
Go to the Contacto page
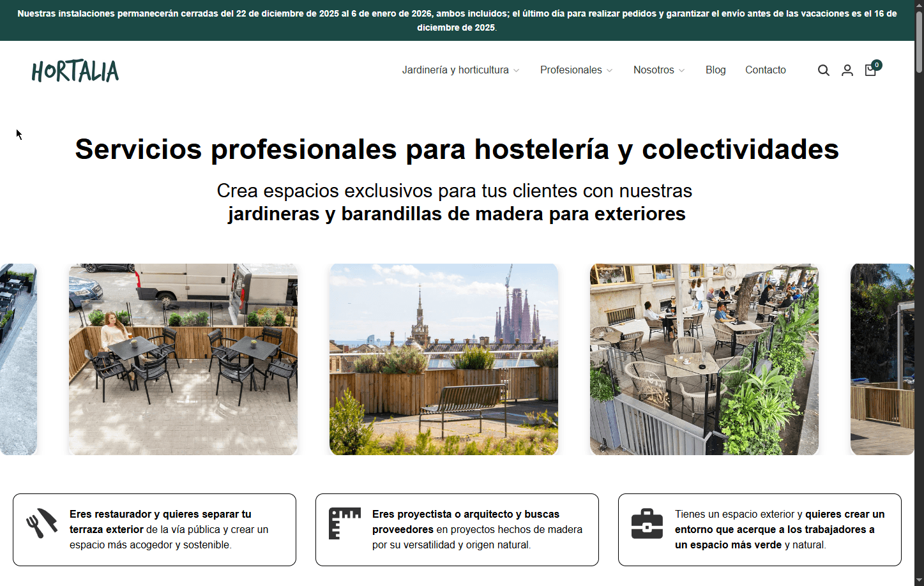click(x=765, y=70)
